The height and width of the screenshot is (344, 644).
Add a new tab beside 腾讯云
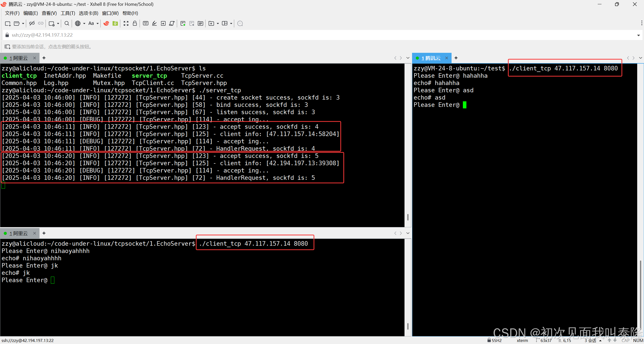tap(456, 58)
